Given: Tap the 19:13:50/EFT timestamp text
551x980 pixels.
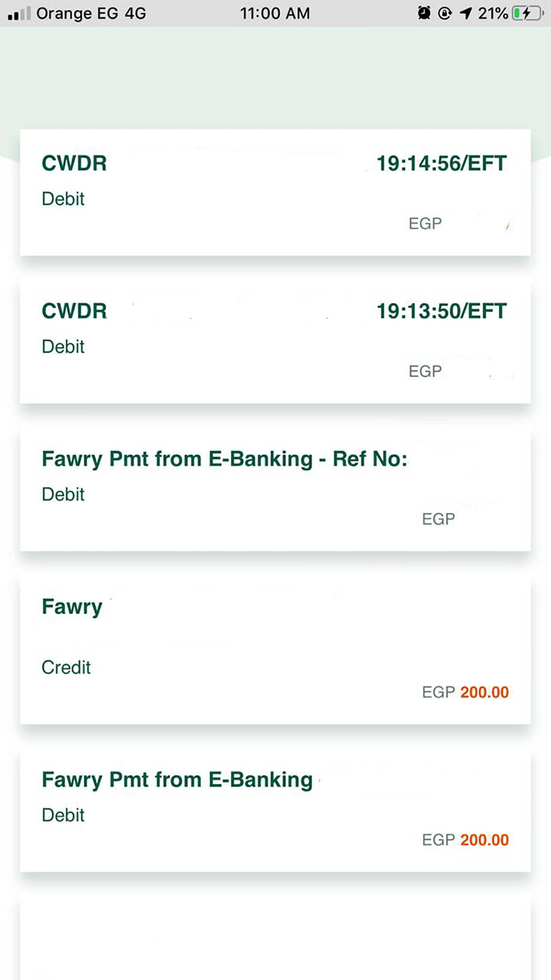Looking at the screenshot, I should coord(441,311).
